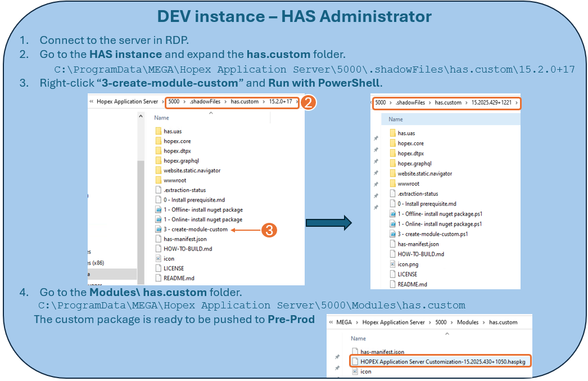Click the orange step 3 marker circle
Image resolution: width=588 pixels, height=381 pixels.
[x=269, y=230]
